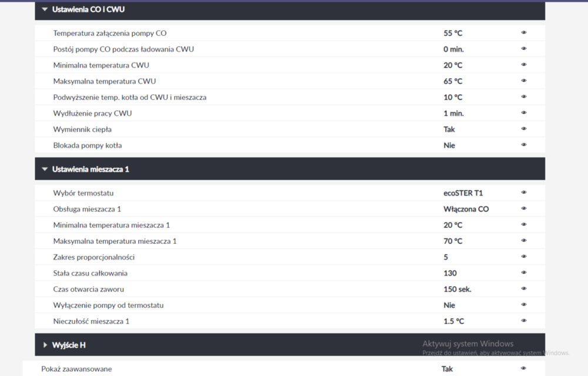Click eye icon beside Maksymalna temperatura CWU
The image size is (588, 376).
click(x=523, y=81)
